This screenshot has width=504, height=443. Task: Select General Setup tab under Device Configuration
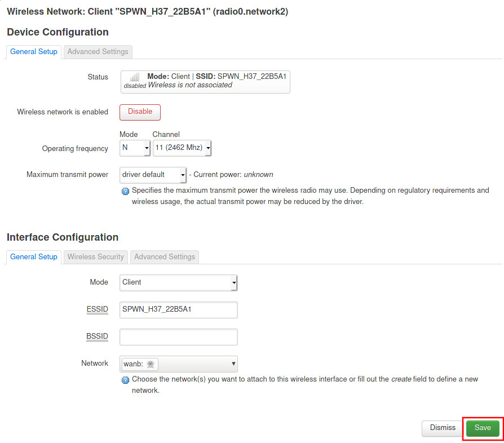34,52
